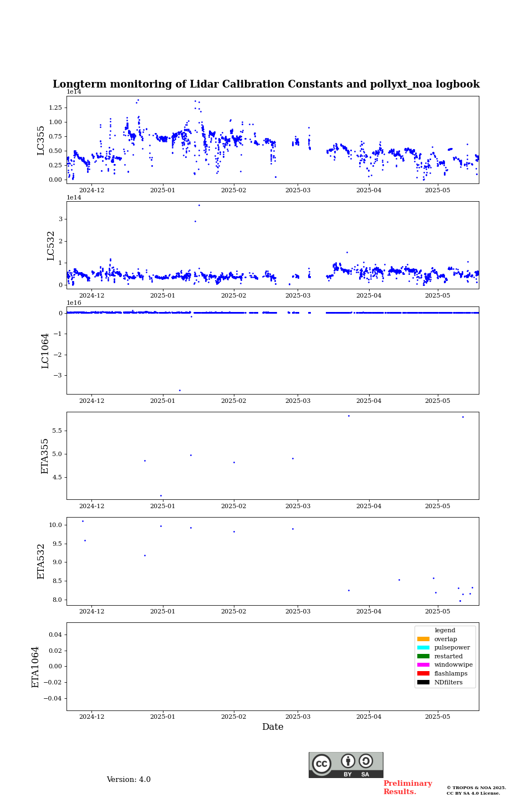Click the BY attribution person icon
This screenshot has width=532, height=798.
348,761
